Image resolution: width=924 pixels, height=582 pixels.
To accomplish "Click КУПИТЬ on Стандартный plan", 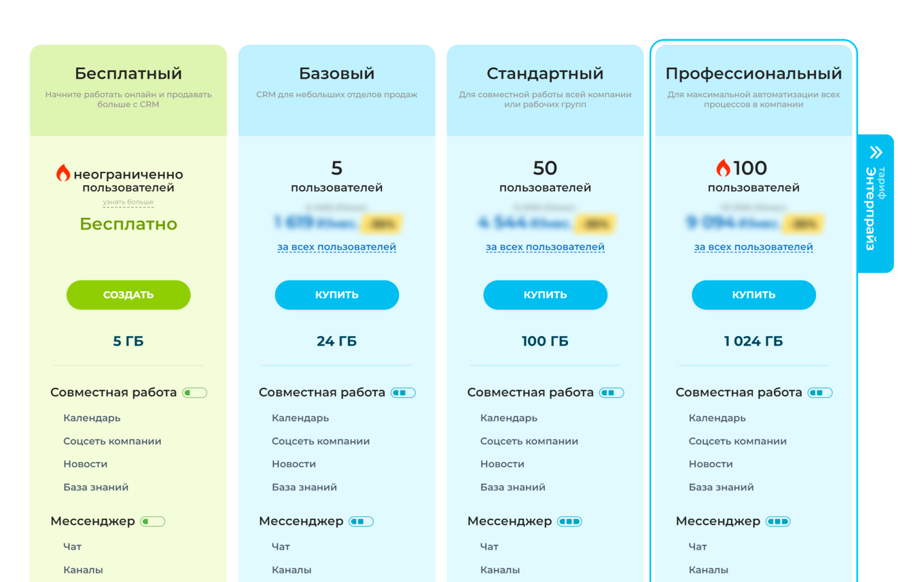I will click(545, 295).
